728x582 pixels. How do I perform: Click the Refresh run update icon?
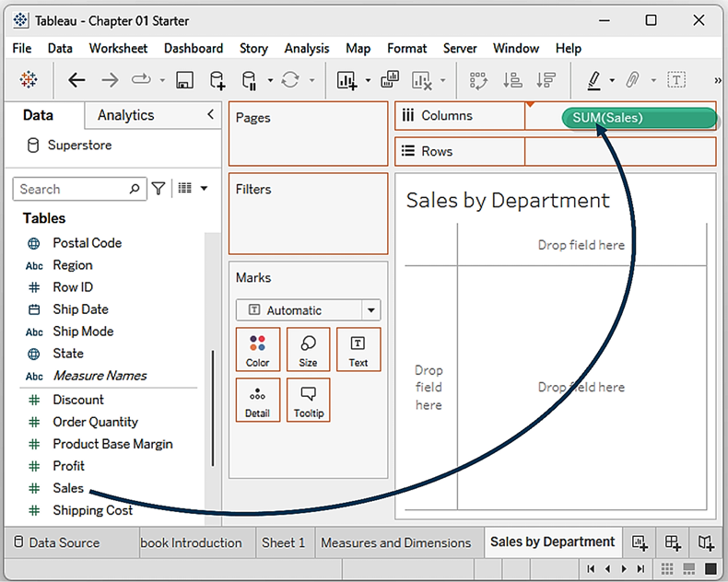(290, 80)
